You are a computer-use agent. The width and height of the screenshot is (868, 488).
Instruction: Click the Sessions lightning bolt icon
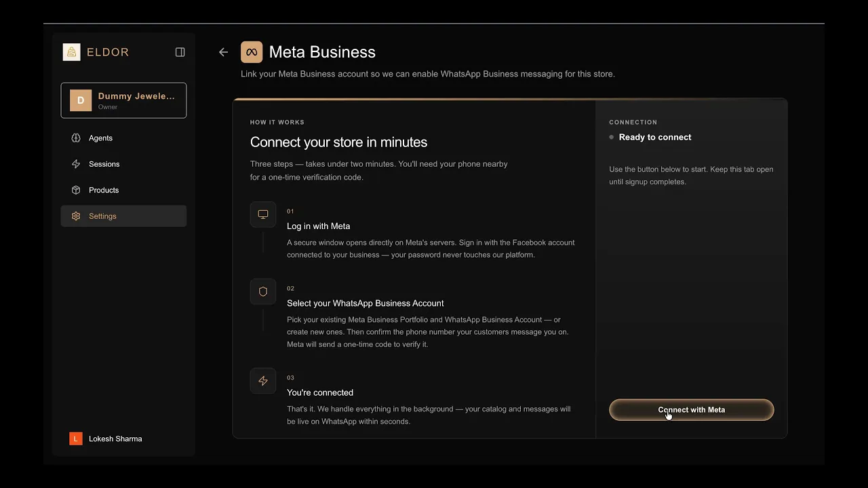tap(76, 164)
